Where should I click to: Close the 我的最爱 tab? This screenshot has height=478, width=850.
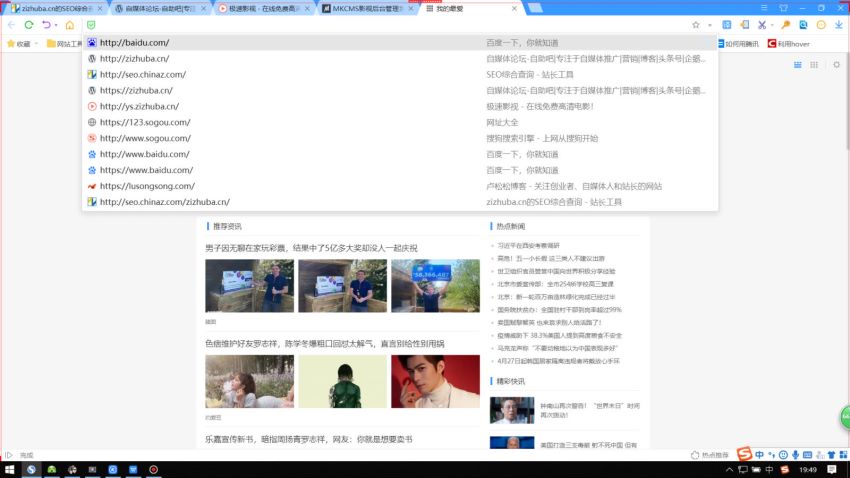point(514,9)
